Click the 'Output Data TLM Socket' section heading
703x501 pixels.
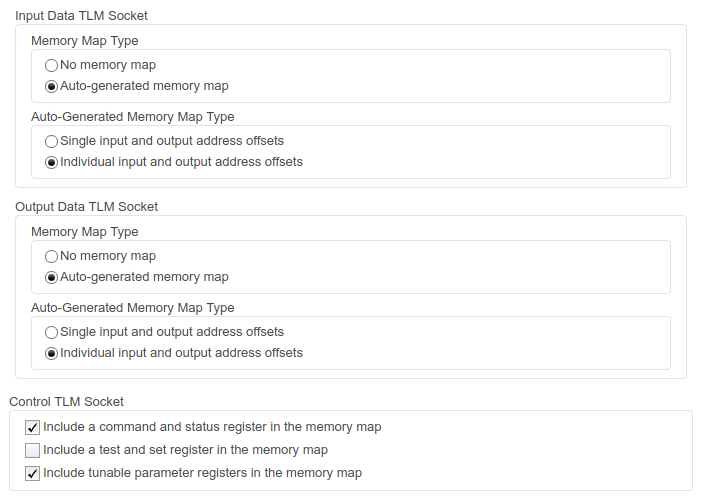click(x=87, y=207)
